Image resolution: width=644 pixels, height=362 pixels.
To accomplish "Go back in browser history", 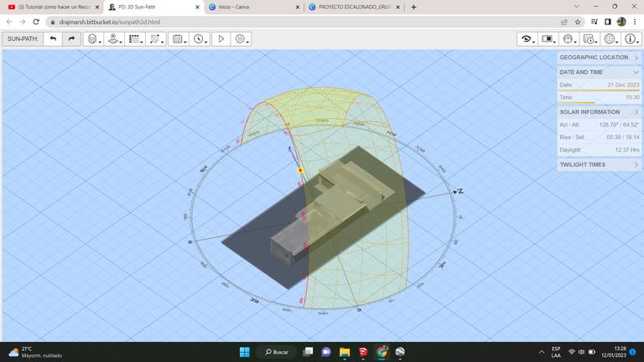I will 9,22.
